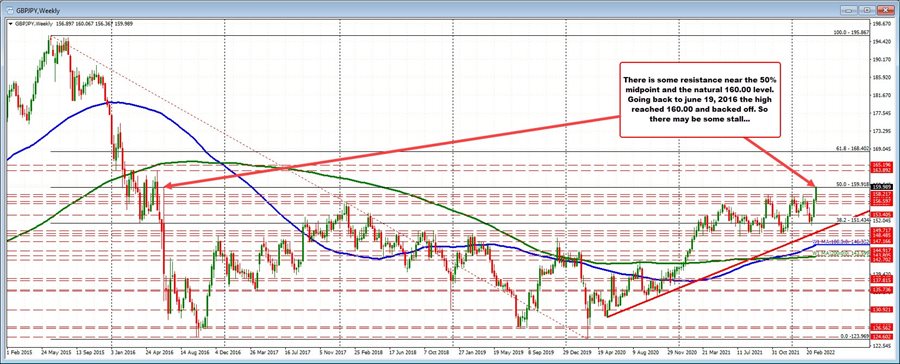Click the red price level tag 137.815
The height and width of the screenshot is (364, 900).
(x=882, y=280)
